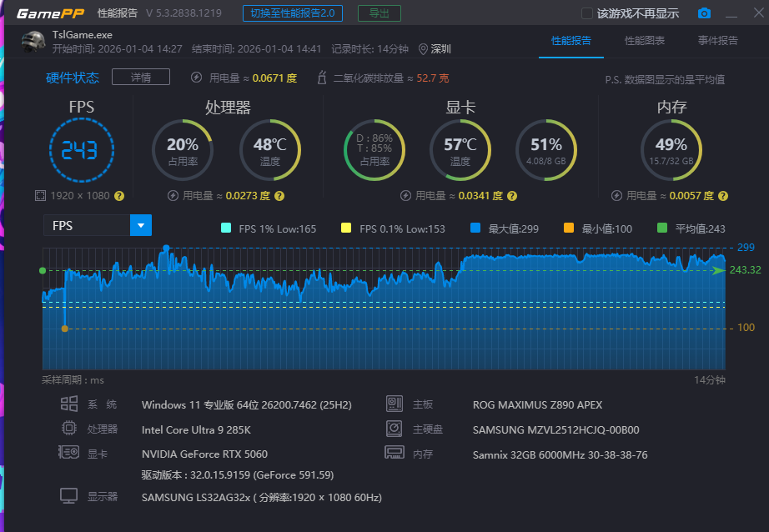Open the dropdown menu arrow in title bar
This screenshot has height=532, width=769.
[731, 13]
